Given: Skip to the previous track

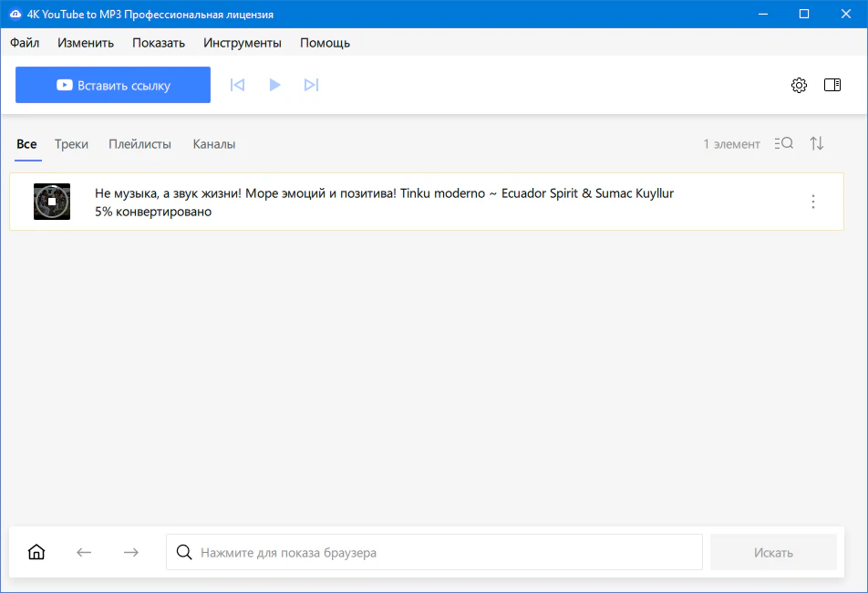Looking at the screenshot, I should coord(237,85).
